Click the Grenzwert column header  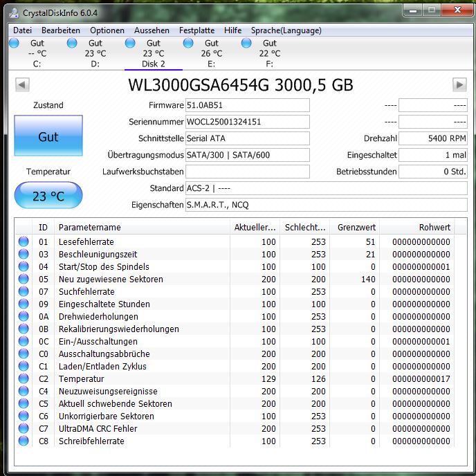[x=355, y=228]
